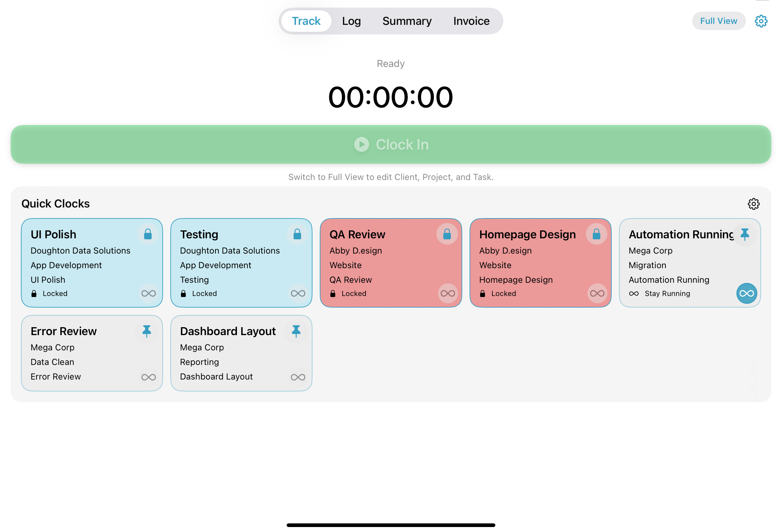This screenshot has width=782, height=532.
Task: Click the pin icon on Dashboard Layout card
Action: pos(296,331)
